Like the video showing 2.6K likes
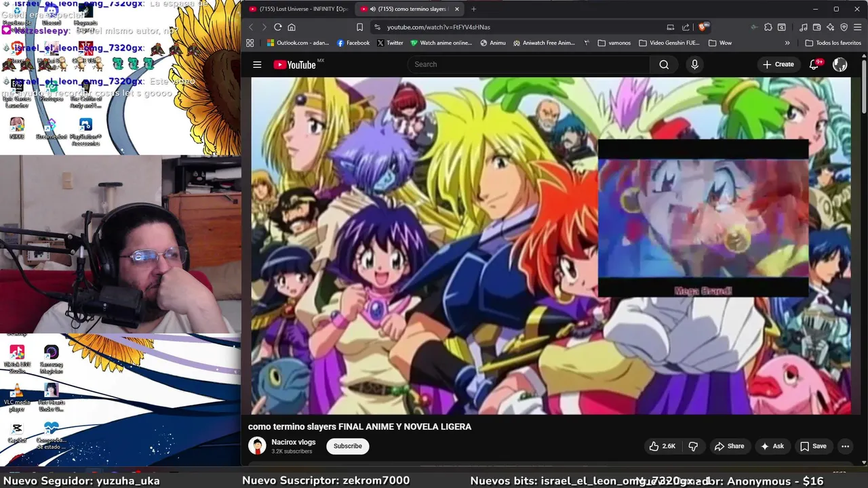The height and width of the screenshot is (488, 868). 663,446
